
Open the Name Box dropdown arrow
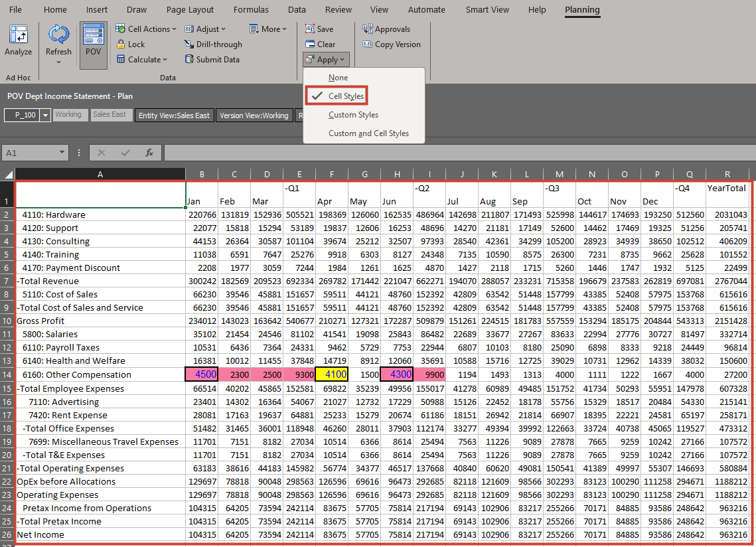pos(62,153)
